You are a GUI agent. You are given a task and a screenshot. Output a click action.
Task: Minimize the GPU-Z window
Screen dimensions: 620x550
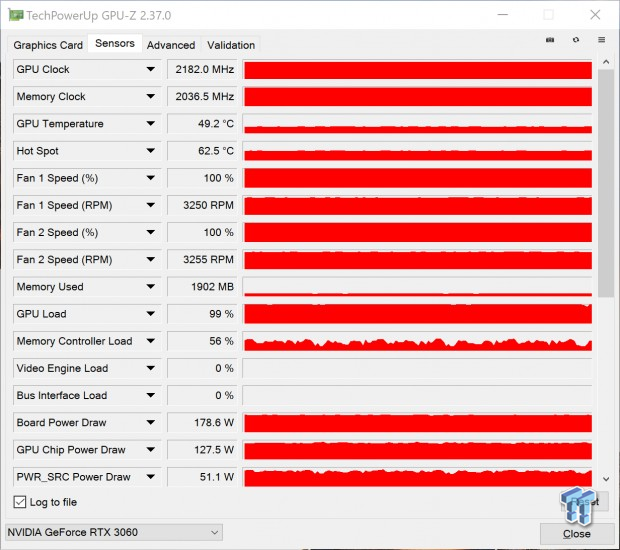coord(503,15)
